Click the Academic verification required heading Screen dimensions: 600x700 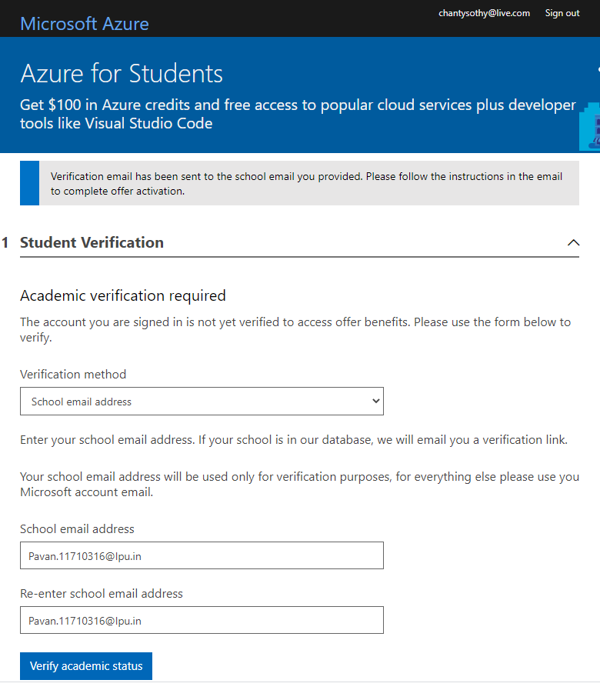(123, 295)
